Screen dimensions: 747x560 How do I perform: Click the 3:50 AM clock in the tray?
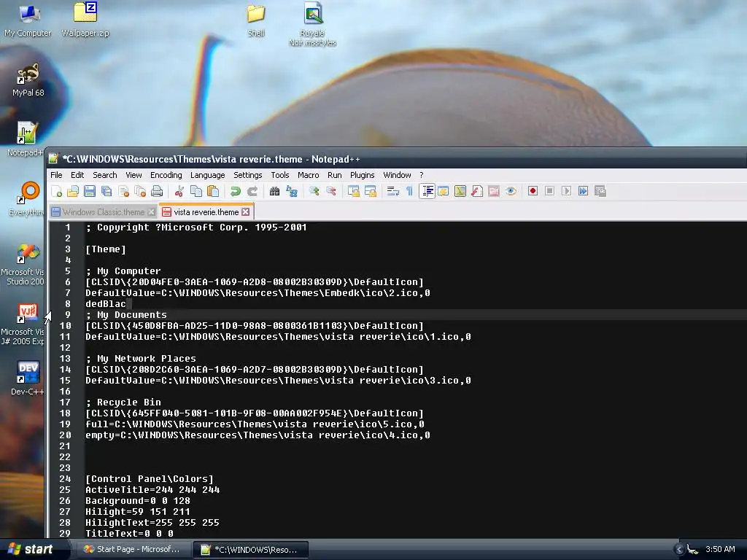[720, 549]
